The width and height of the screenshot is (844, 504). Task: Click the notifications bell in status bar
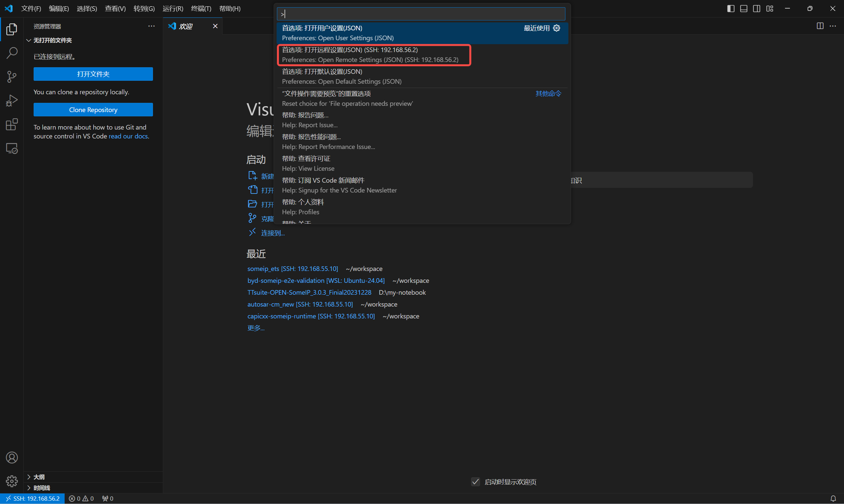833,498
